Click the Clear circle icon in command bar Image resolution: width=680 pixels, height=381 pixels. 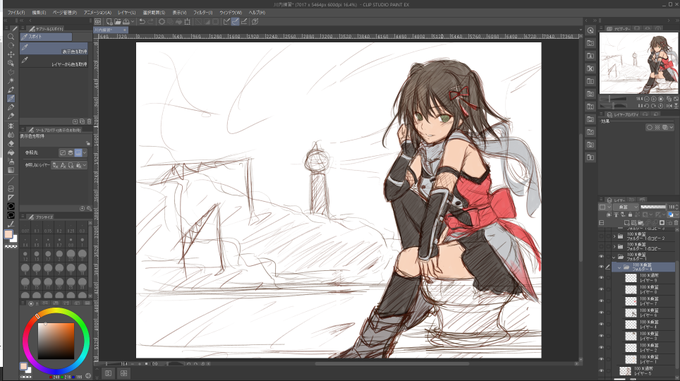coord(162,21)
